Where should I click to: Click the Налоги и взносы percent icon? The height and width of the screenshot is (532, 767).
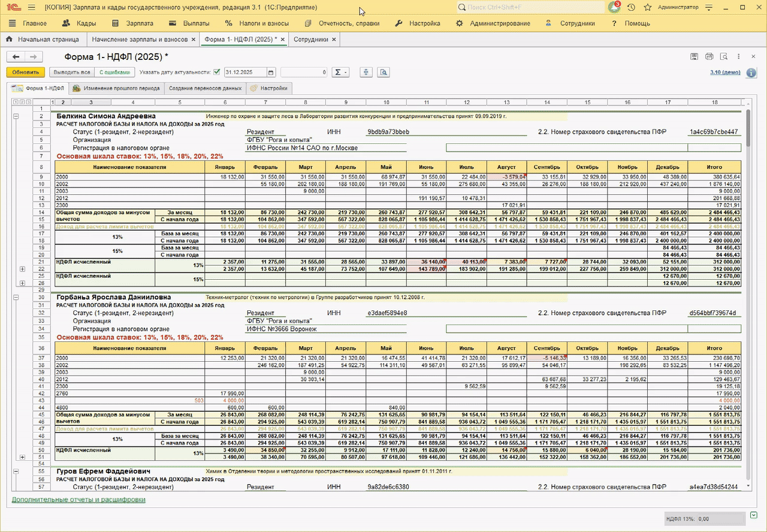(228, 23)
